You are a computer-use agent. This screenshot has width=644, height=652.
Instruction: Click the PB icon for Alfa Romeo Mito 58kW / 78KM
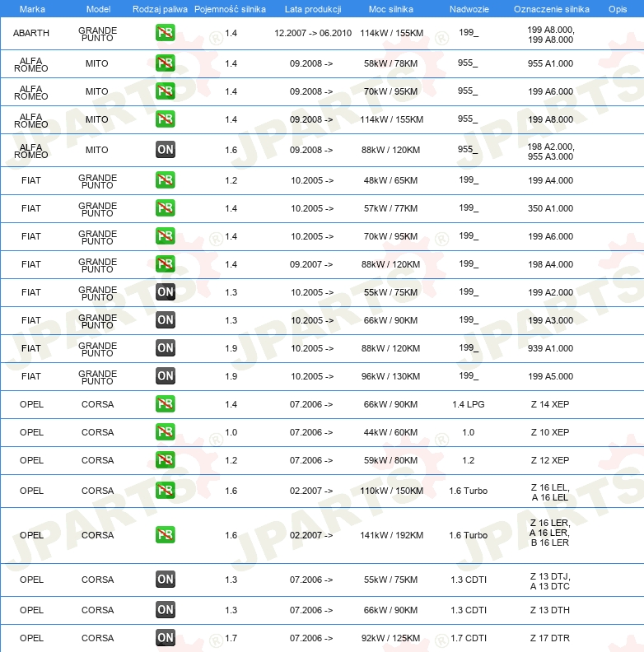(x=166, y=63)
